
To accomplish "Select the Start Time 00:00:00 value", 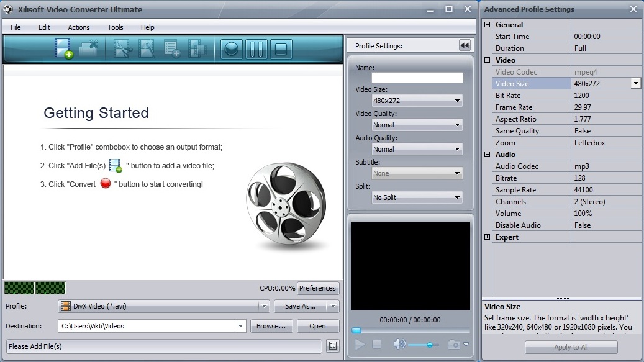I will click(605, 37).
